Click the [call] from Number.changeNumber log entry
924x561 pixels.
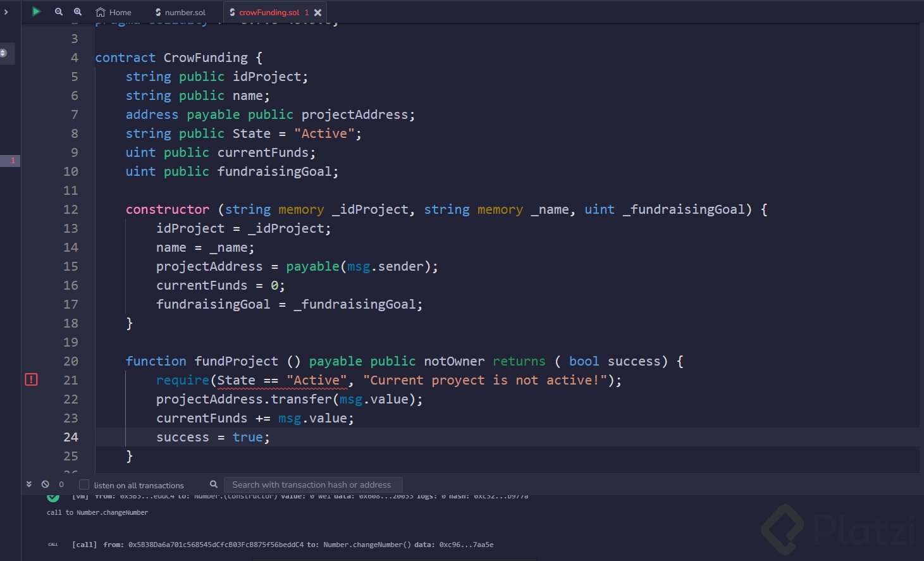click(x=283, y=545)
